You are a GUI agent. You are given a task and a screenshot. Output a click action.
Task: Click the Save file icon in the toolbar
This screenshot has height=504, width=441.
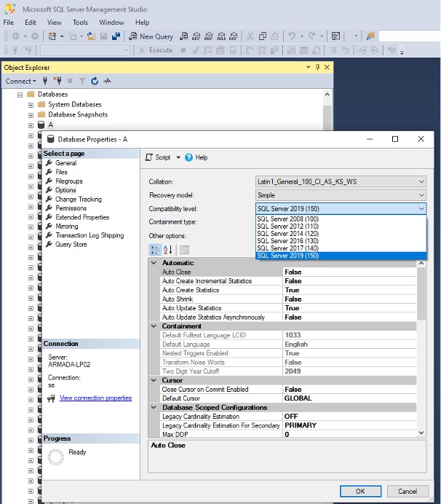[103, 36]
